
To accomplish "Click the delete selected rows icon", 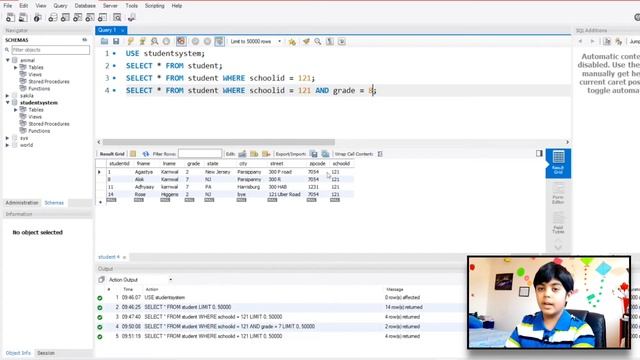I will [266, 154].
